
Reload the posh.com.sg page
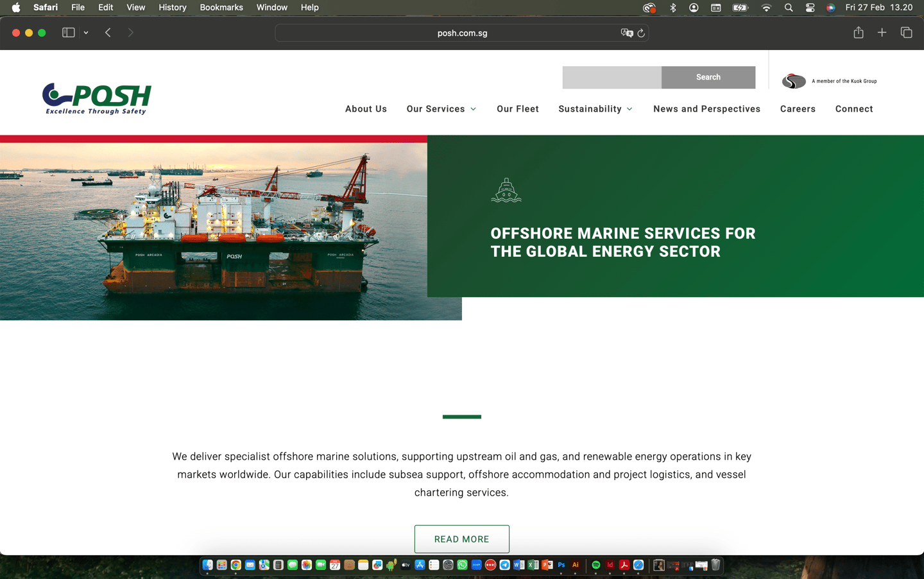pos(641,33)
